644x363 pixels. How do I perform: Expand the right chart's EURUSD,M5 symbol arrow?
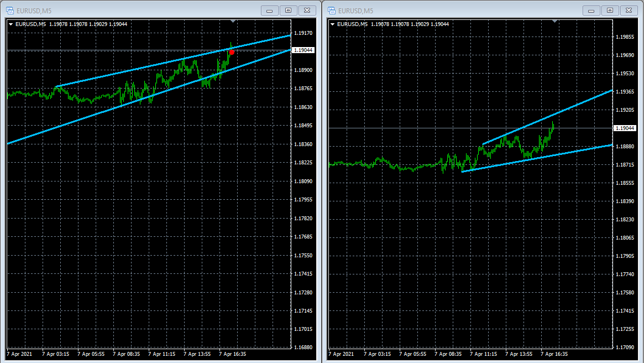coord(332,24)
